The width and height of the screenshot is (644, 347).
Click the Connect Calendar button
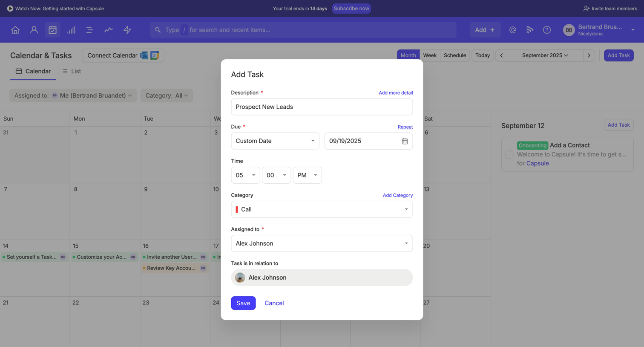click(x=123, y=55)
